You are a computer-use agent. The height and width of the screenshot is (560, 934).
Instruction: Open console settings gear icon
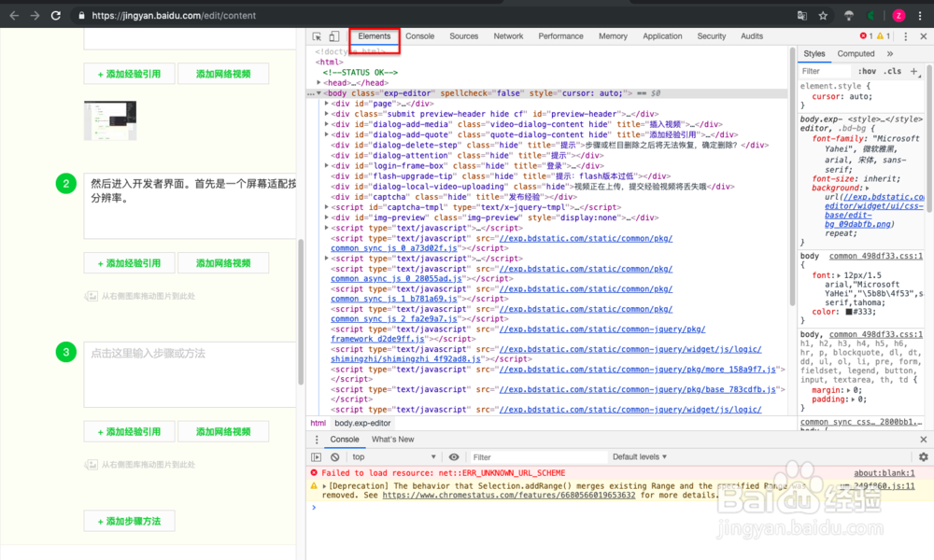[x=924, y=457]
